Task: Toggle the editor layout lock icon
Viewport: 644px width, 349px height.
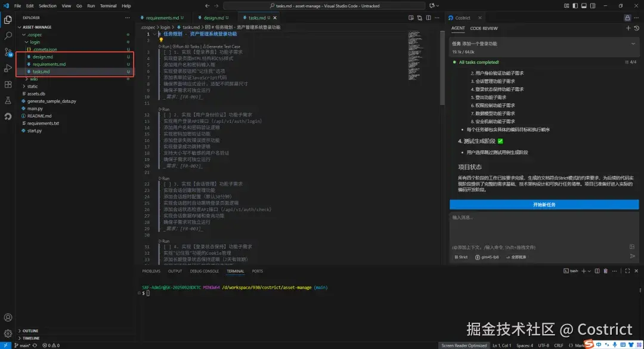Action: point(627,19)
